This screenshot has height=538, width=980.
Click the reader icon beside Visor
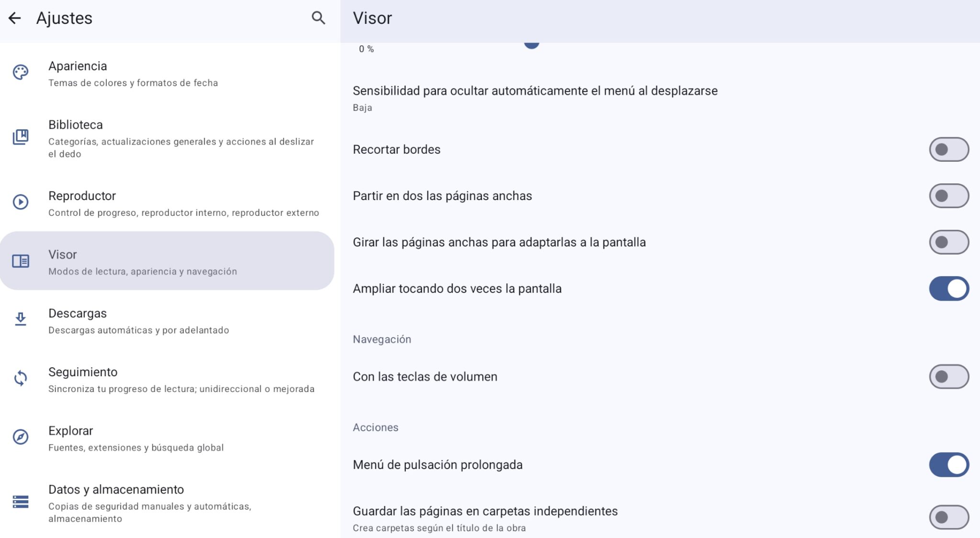20,261
